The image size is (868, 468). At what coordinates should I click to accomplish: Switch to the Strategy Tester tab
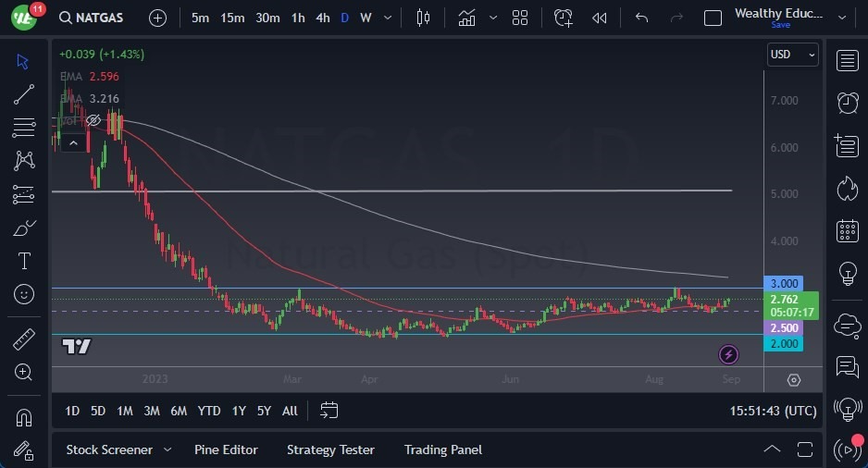330,450
